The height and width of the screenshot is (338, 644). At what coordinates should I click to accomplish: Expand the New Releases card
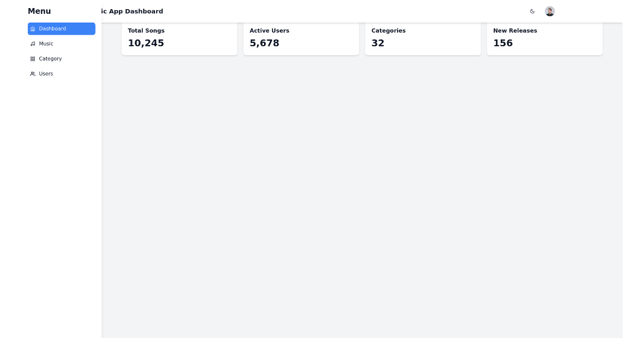coord(545,38)
